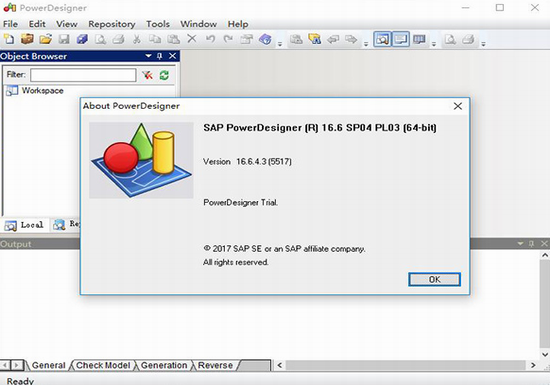Toggle the Output window view button
The image size is (550, 385).
click(x=401, y=39)
